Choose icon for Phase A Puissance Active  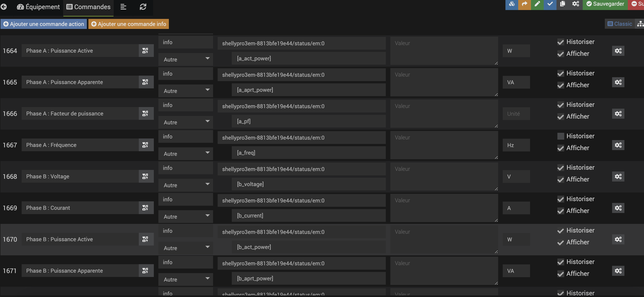(145, 51)
